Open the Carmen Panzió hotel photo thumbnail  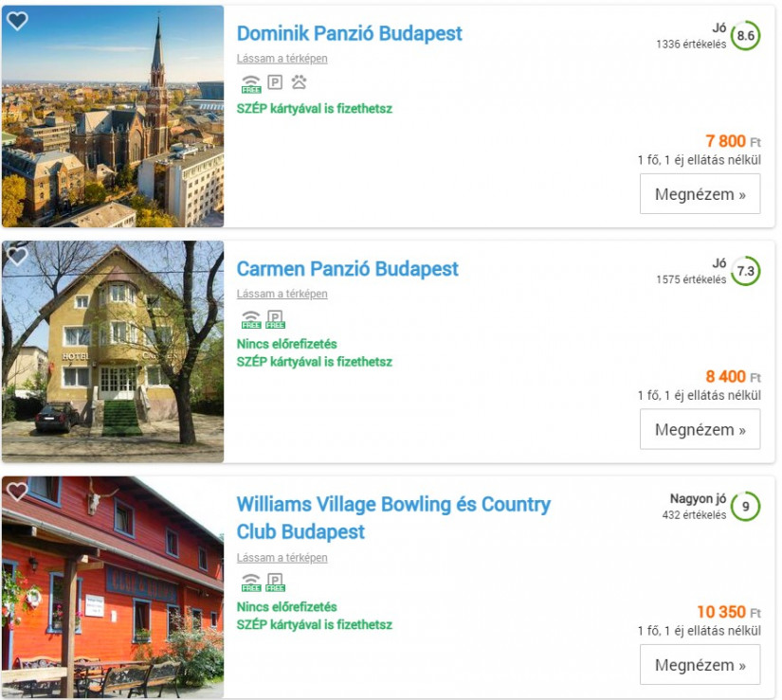[113, 351]
